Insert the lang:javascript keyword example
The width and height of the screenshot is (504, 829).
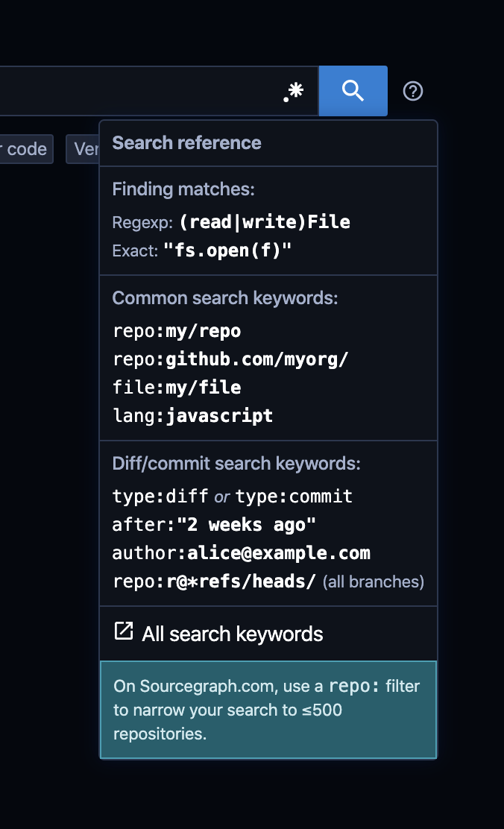click(193, 415)
